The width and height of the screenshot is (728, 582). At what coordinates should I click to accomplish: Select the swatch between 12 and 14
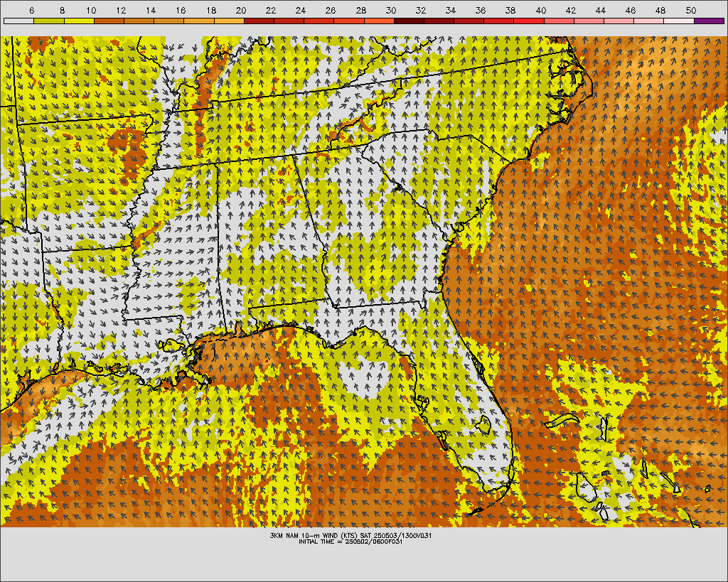tap(139, 21)
